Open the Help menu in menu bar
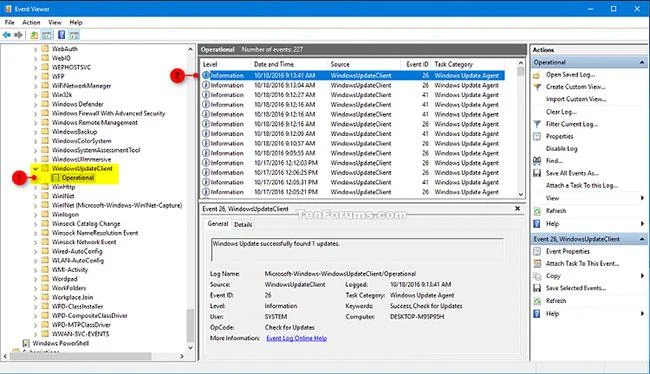Viewport: 650px width, 374px height. click(76, 22)
